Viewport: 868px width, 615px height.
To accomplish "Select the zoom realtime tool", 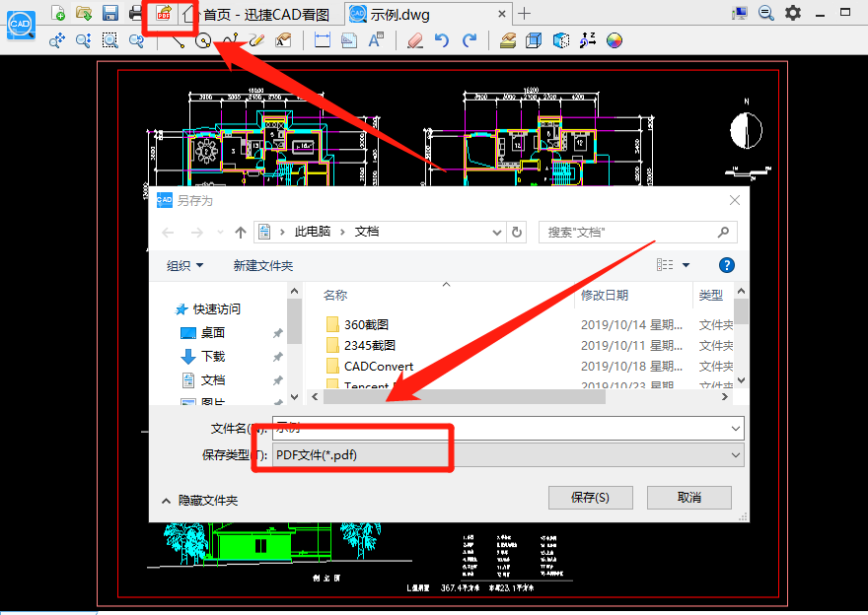I will tap(84, 40).
